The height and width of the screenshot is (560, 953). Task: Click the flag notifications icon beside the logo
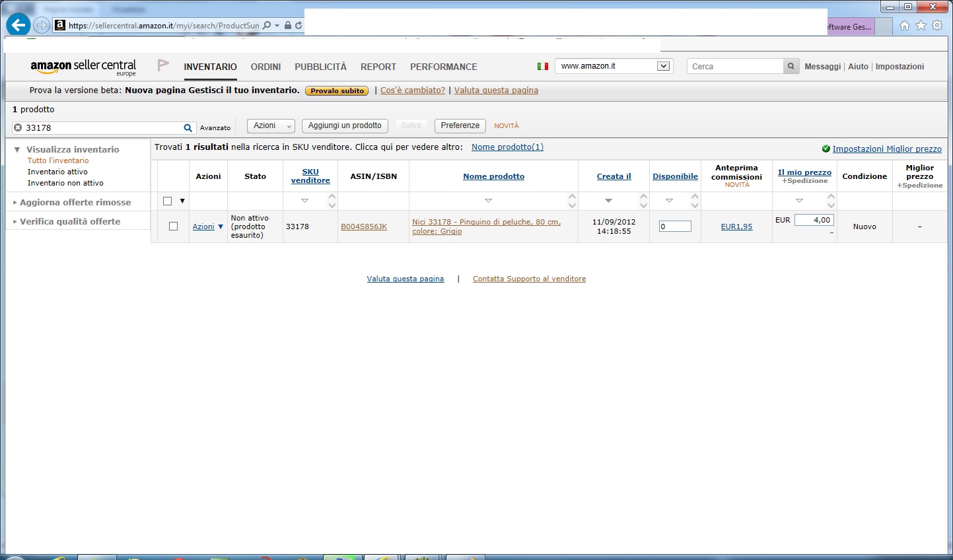coord(163,65)
